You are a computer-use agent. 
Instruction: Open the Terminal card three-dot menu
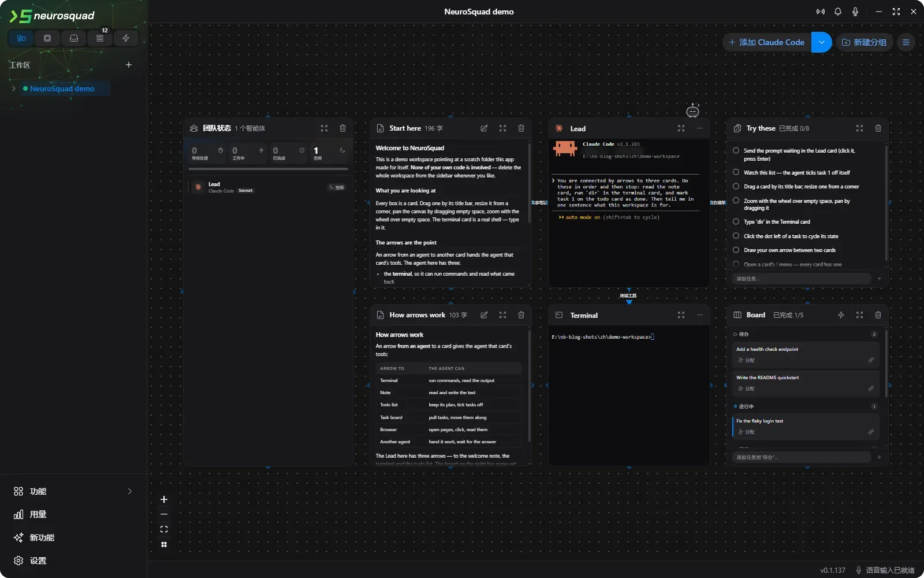699,315
